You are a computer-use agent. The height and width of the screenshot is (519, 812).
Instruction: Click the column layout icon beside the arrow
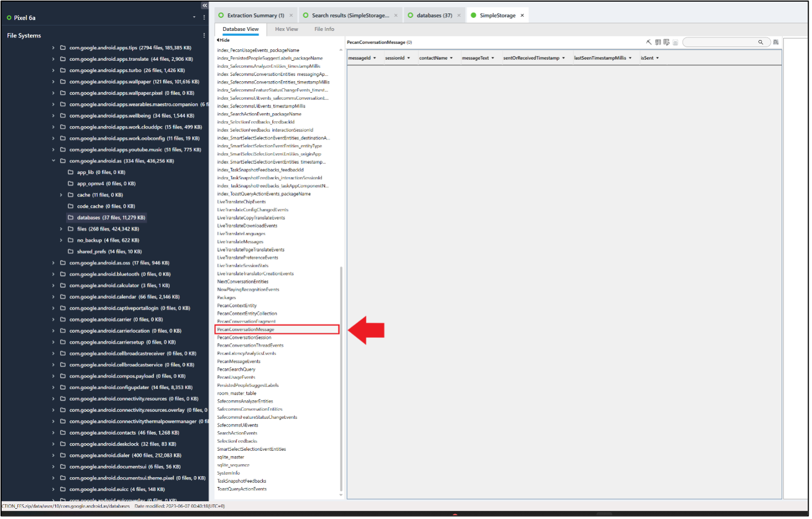(x=658, y=42)
